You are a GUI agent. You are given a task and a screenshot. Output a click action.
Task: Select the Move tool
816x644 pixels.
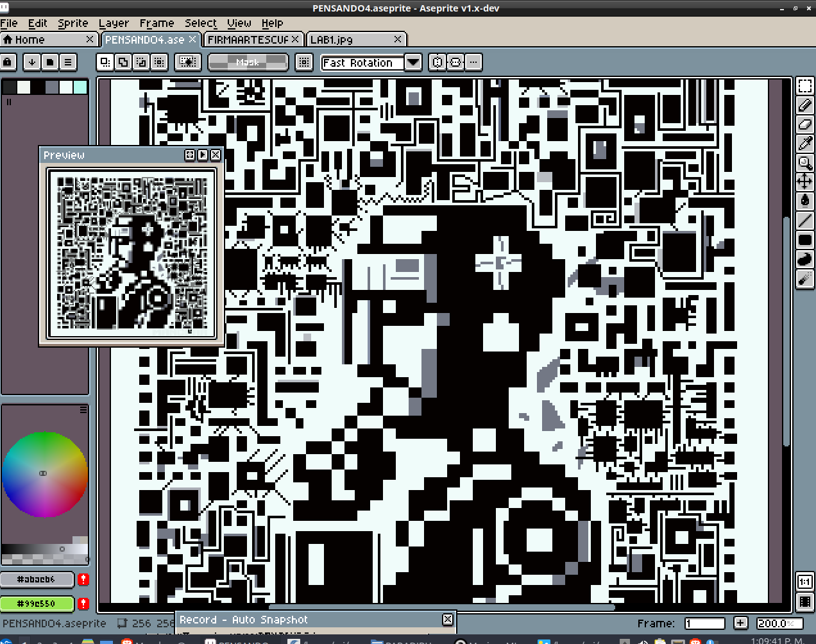pos(804,182)
